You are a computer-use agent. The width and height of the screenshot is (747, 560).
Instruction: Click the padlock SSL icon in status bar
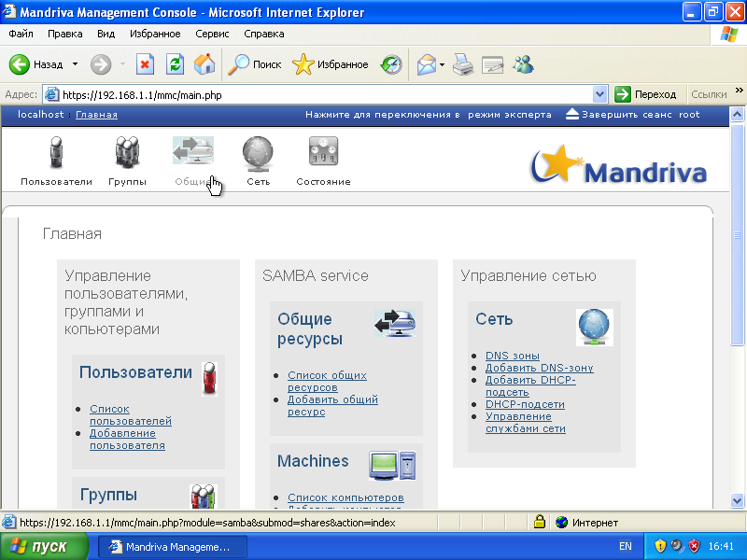540,522
